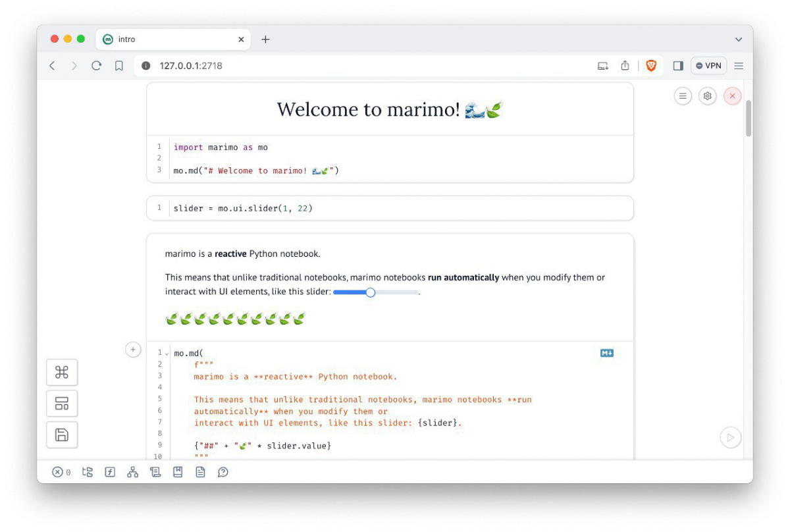
Task: Open the command palette from the left panel
Action: tap(61, 372)
